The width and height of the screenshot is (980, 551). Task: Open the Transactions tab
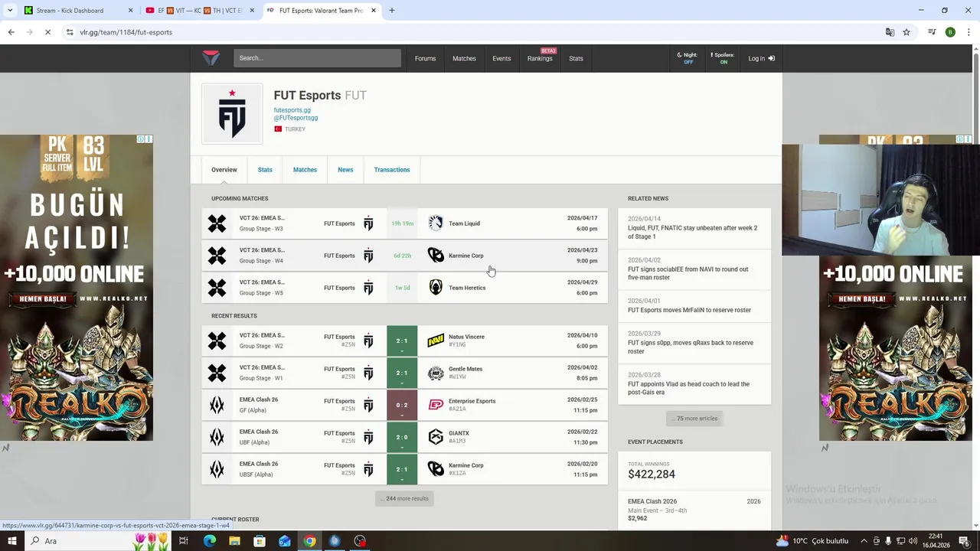(x=392, y=170)
